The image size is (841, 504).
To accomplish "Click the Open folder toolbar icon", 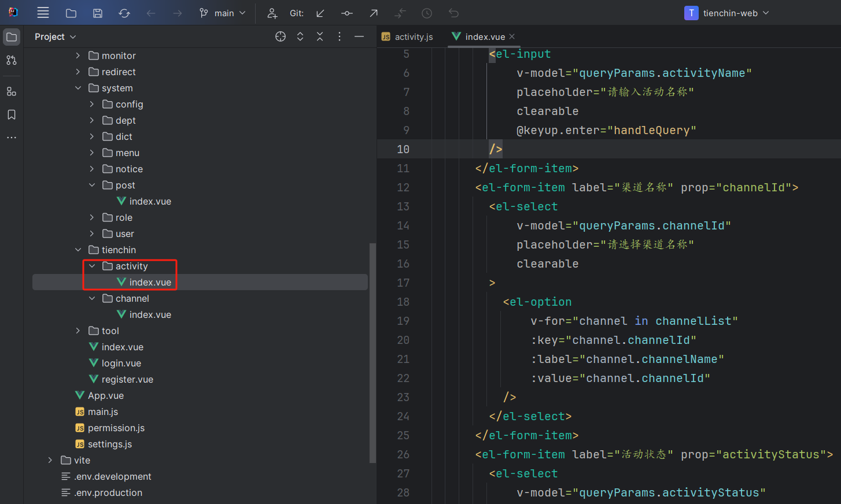I will tap(71, 13).
